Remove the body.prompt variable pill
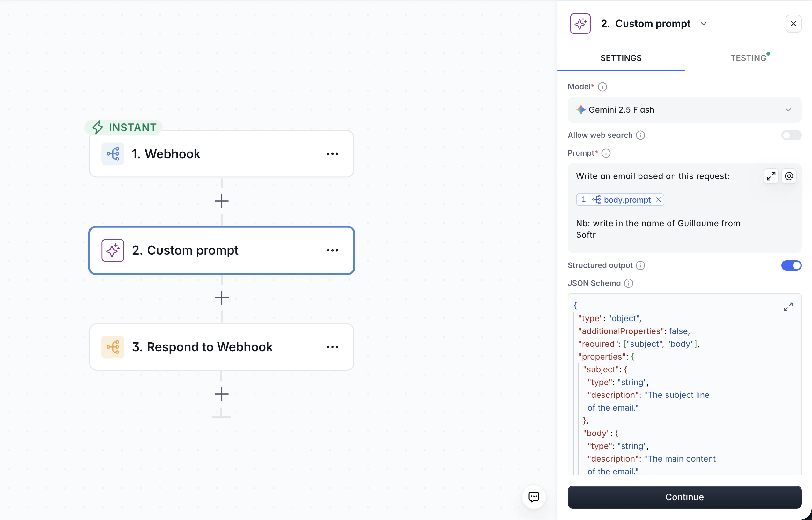The height and width of the screenshot is (520, 812). point(659,200)
